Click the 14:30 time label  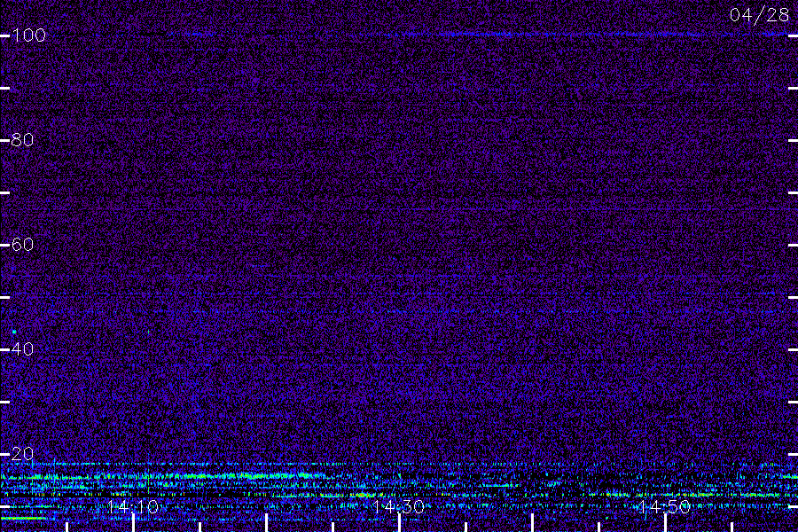[x=398, y=507]
